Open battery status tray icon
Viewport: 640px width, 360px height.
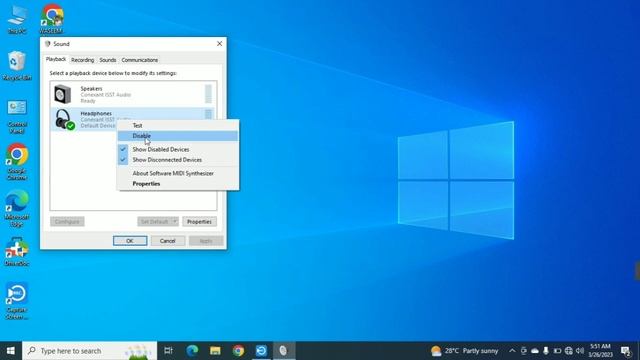click(x=557, y=351)
